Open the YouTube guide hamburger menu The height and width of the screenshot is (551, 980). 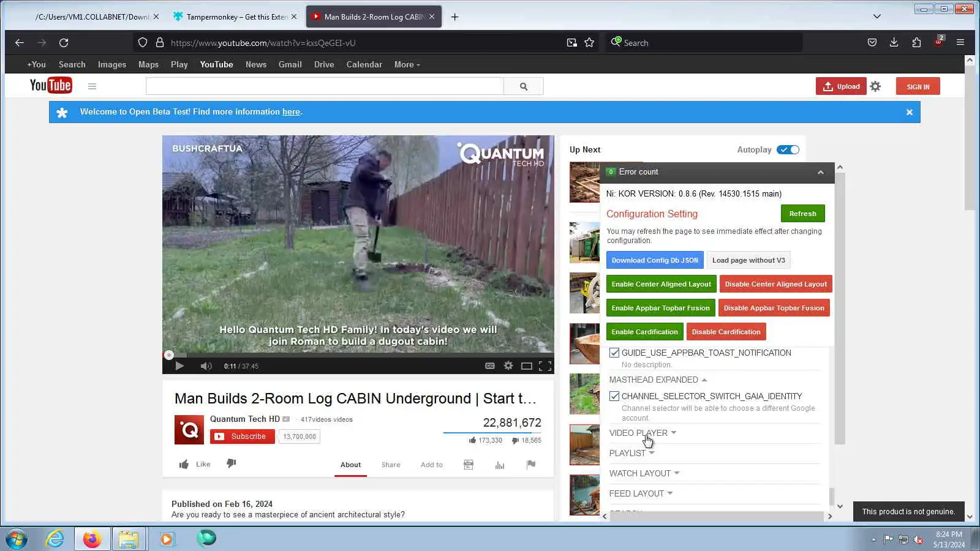click(x=92, y=86)
